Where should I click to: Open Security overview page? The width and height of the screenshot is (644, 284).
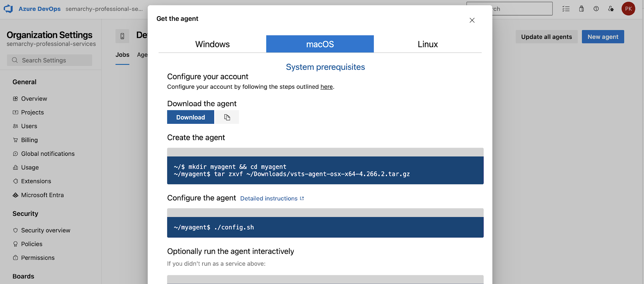coord(46,230)
